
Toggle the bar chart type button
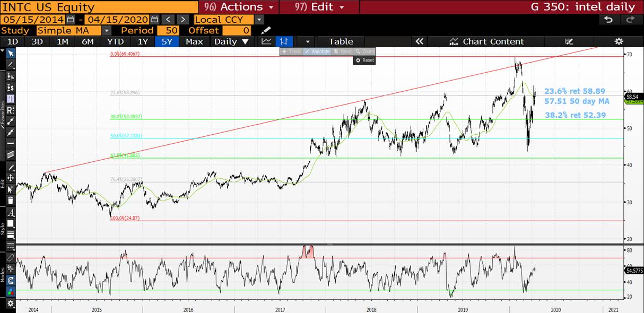284,41
